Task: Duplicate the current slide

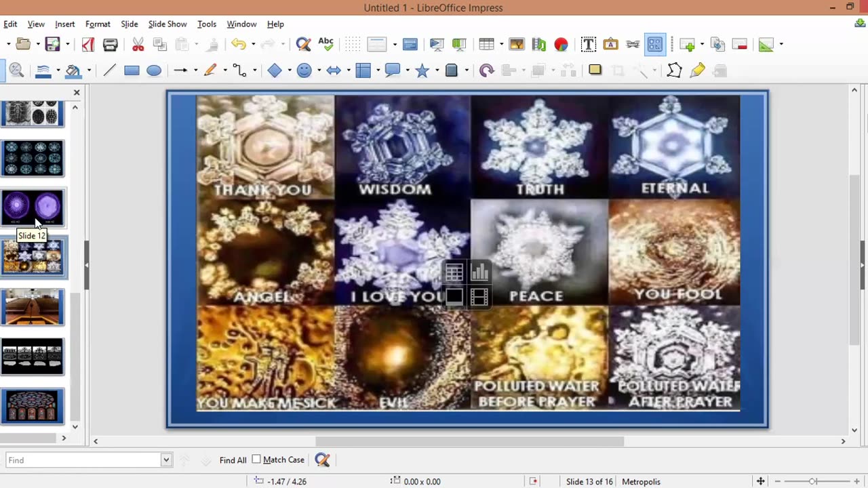Action: pyautogui.click(x=717, y=45)
